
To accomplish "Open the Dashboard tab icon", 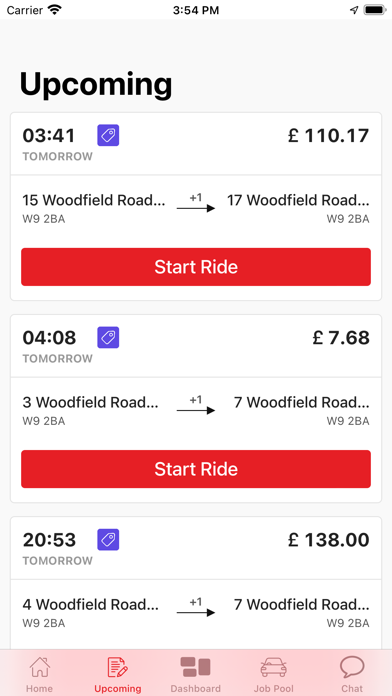I will click(195, 667).
